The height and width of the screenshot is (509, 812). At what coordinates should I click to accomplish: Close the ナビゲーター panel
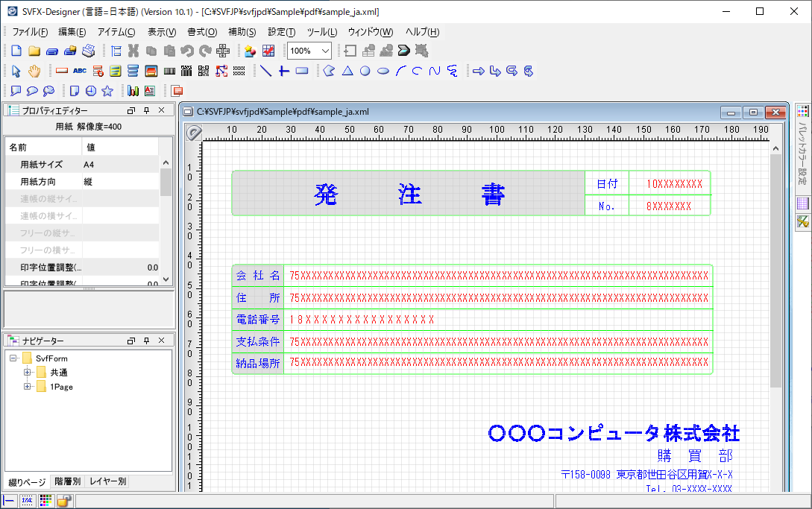[162, 340]
